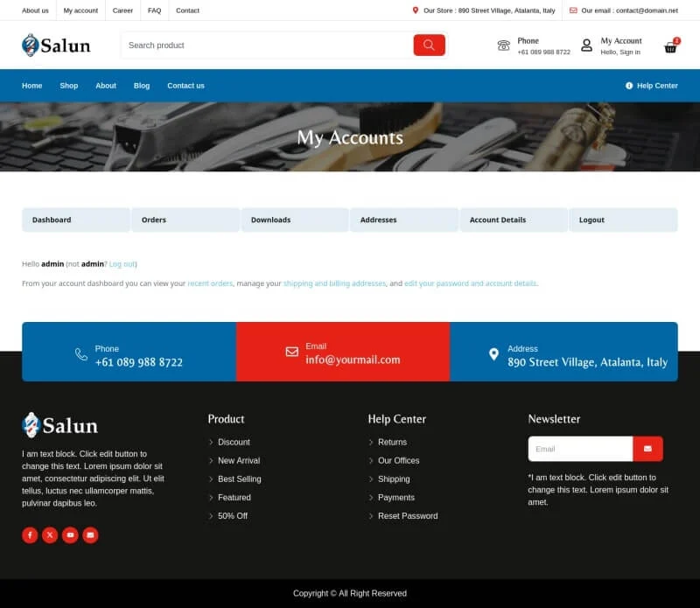Click the footer red mail social icon

[90, 535]
